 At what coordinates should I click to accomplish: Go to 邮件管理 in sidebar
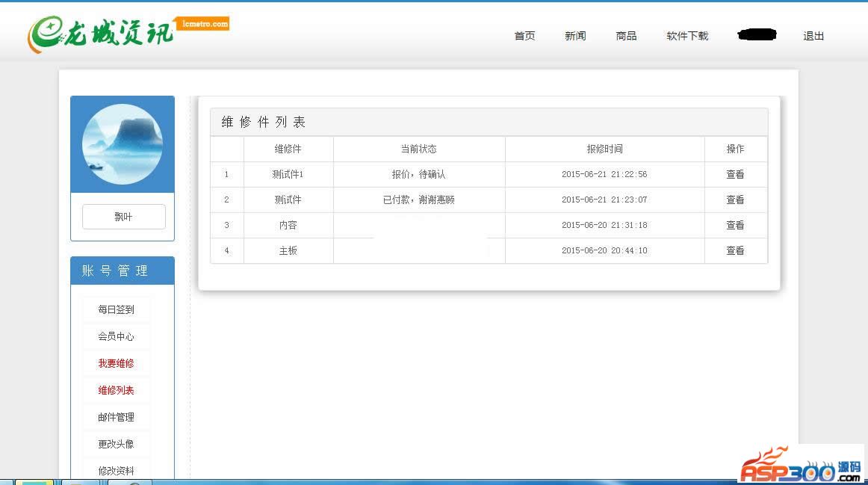click(116, 417)
